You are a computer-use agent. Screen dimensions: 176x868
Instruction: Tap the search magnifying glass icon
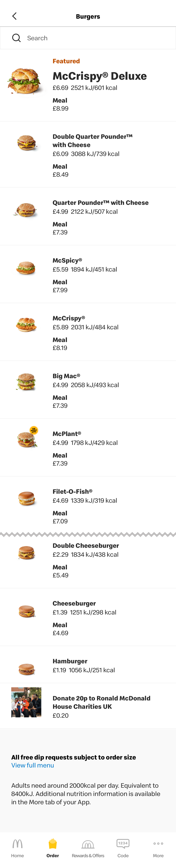coord(16,38)
